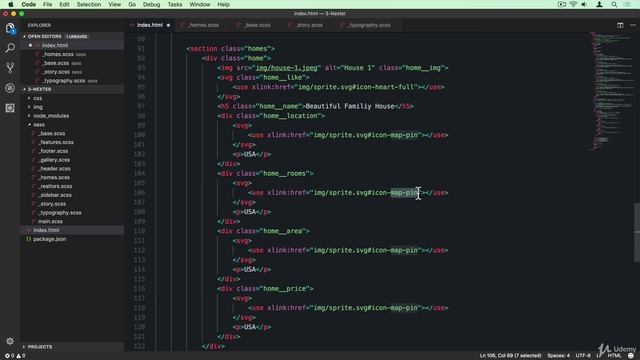Open the Edit menu
The height and width of the screenshot is (360, 640).
click(x=64, y=4)
